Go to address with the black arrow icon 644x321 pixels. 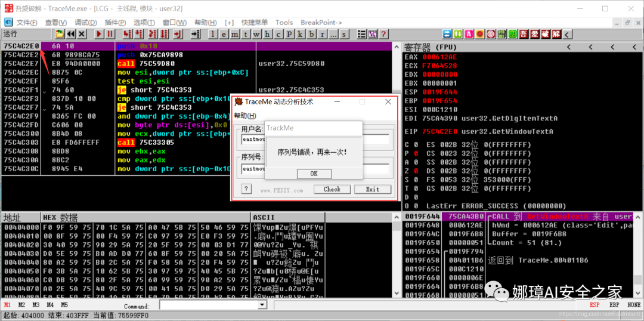[x=196, y=34]
